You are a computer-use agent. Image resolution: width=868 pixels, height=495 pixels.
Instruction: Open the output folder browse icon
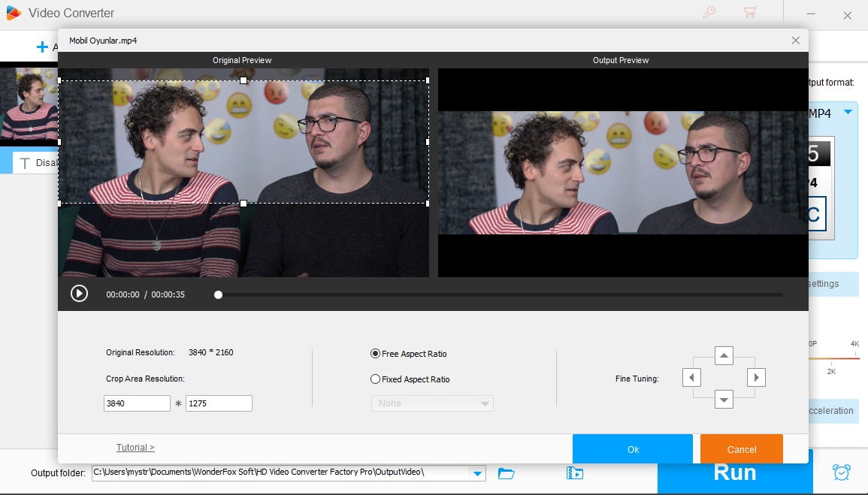pyautogui.click(x=506, y=473)
